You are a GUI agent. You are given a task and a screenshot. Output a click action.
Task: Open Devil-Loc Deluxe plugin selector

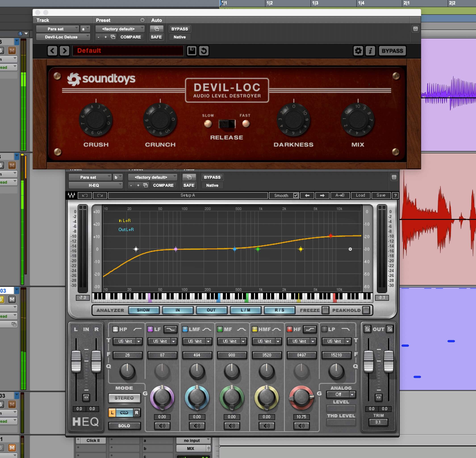(x=63, y=37)
